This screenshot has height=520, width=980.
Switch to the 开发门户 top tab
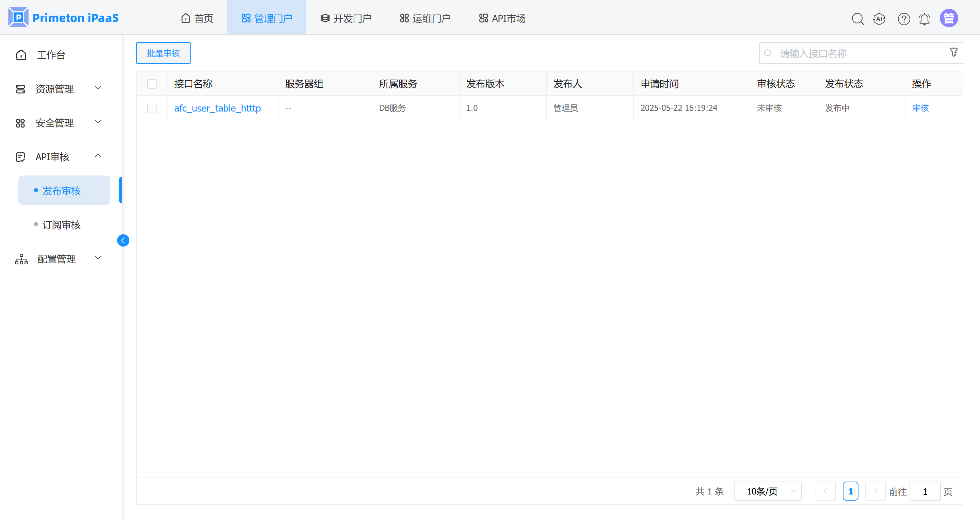click(346, 18)
